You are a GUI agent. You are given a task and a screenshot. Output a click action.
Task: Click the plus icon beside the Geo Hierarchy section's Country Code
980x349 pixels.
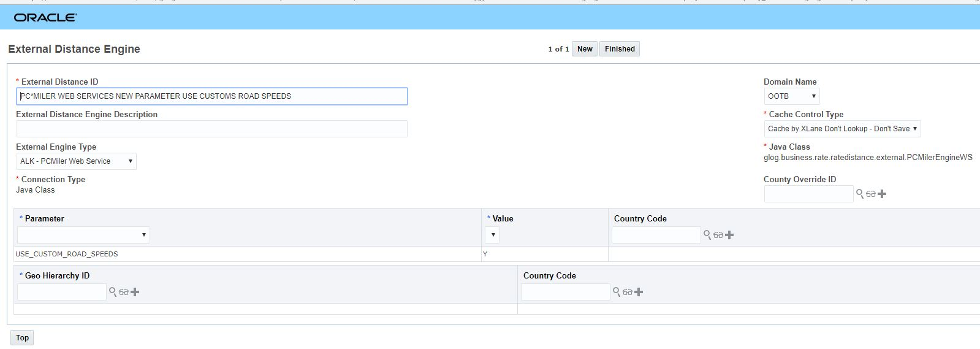[x=639, y=292]
